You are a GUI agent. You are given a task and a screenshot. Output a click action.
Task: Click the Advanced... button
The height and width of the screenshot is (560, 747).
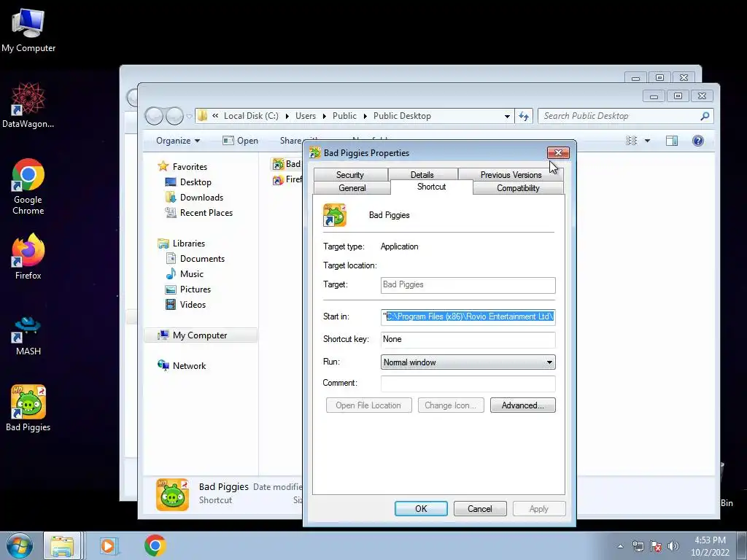[522, 405]
